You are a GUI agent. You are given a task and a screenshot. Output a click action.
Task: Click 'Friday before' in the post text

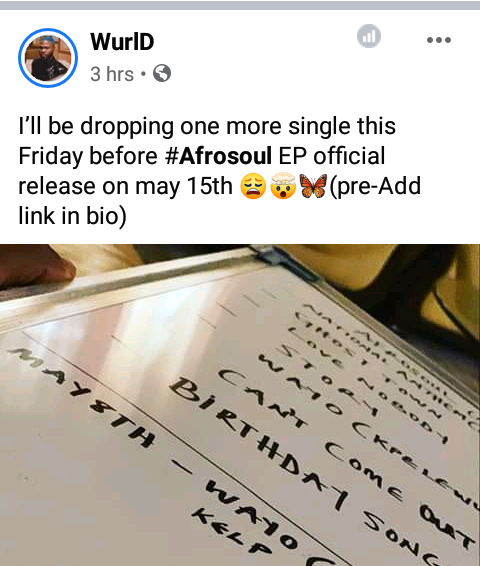point(88,157)
